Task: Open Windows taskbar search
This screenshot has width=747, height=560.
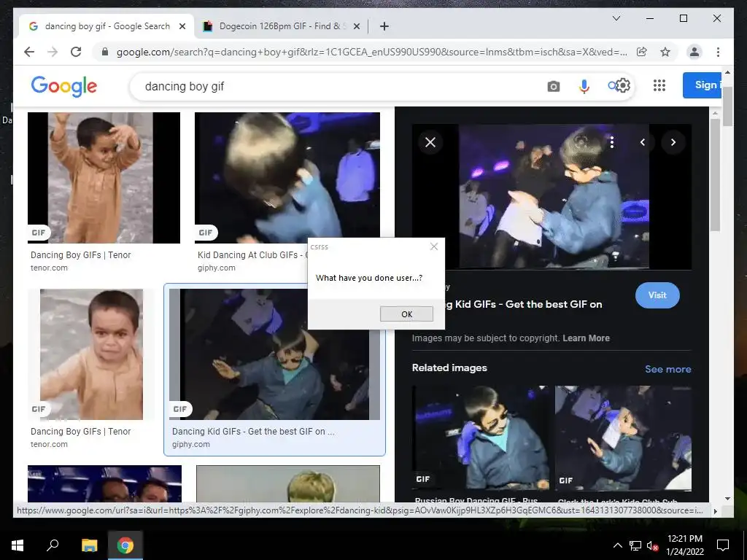Action: pos(53,545)
